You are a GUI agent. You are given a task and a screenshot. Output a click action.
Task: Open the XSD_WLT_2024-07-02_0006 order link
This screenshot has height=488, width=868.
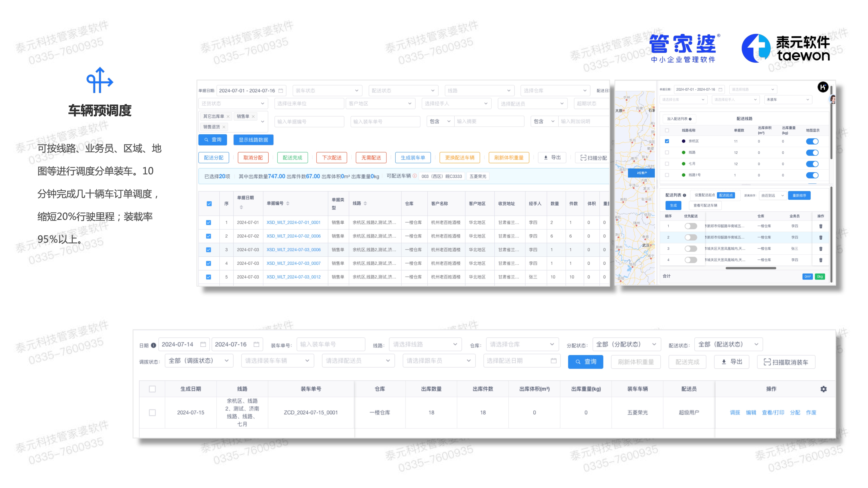pyautogui.click(x=293, y=236)
